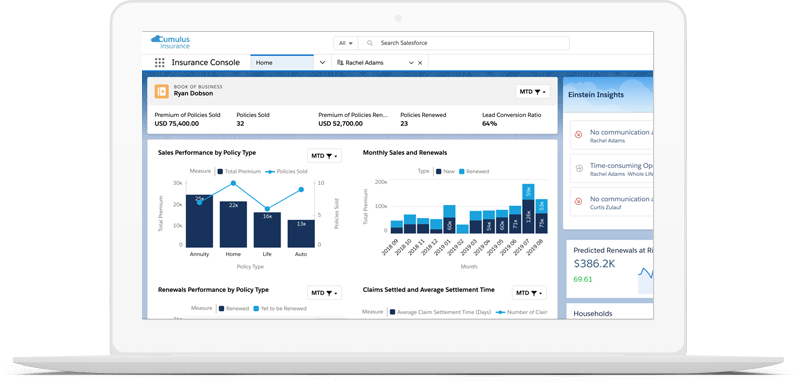Click the Monthly Sales and Renewals title

click(x=405, y=152)
